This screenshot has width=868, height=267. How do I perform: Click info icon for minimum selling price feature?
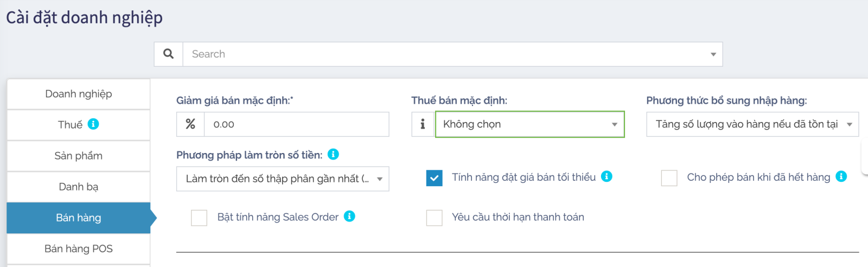[607, 176]
